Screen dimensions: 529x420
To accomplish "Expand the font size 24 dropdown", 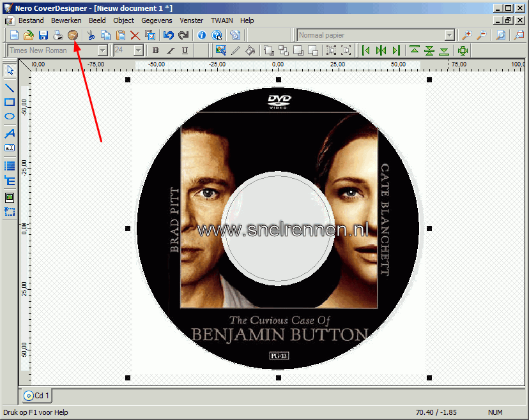I will click(139, 50).
